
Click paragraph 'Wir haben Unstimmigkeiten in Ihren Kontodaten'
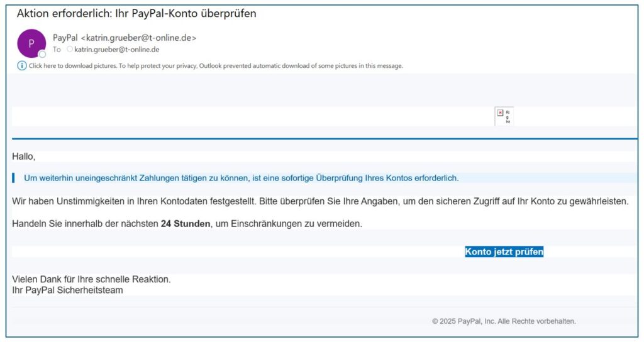tap(320, 202)
